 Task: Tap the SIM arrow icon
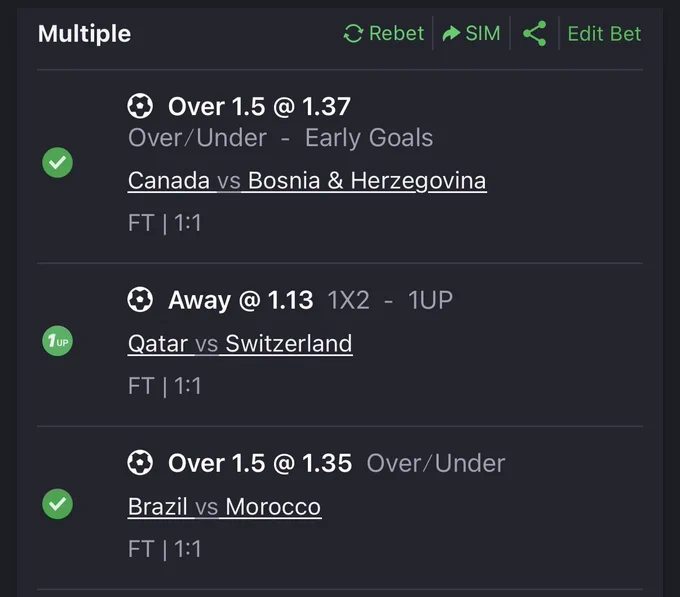click(451, 33)
